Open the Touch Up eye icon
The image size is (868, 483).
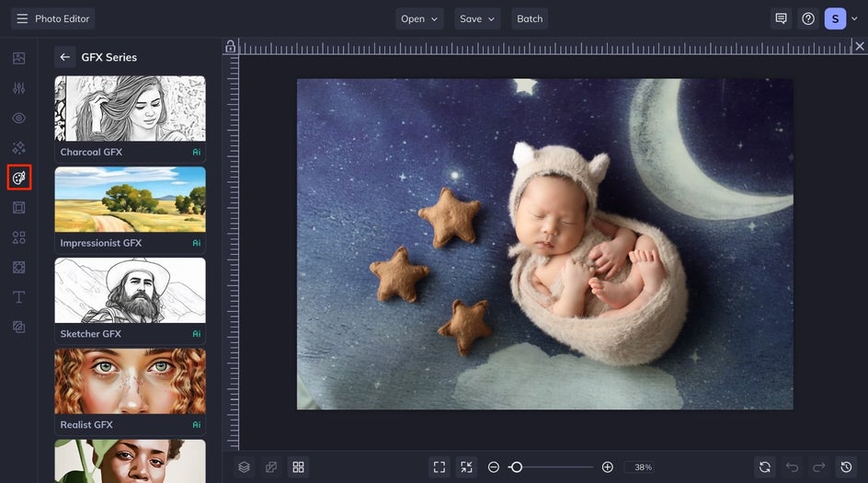pyautogui.click(x=18, y=119)
